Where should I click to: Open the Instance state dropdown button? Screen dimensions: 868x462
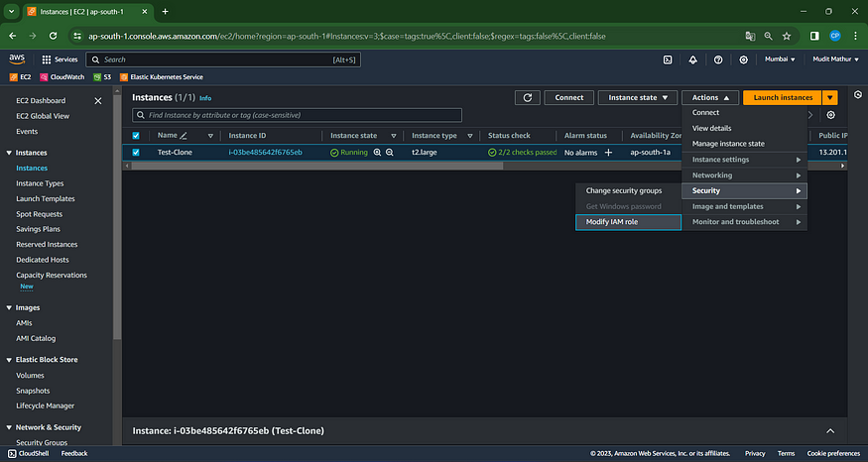pos(638,97)
